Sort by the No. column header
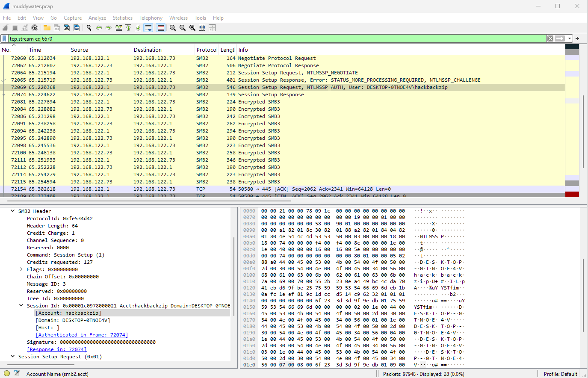Viewport: 588px width, 378px height. pos(14,50)
